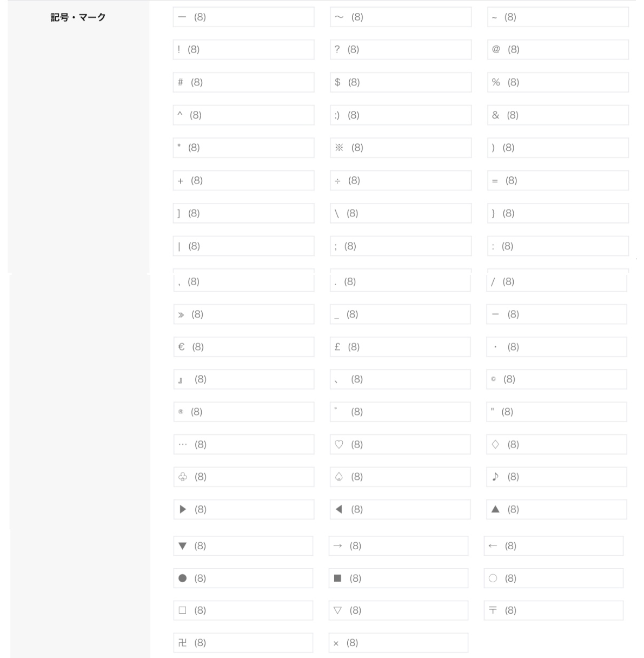
Task: Choose the postal mark 〒 button
Action: click(553, 610)
